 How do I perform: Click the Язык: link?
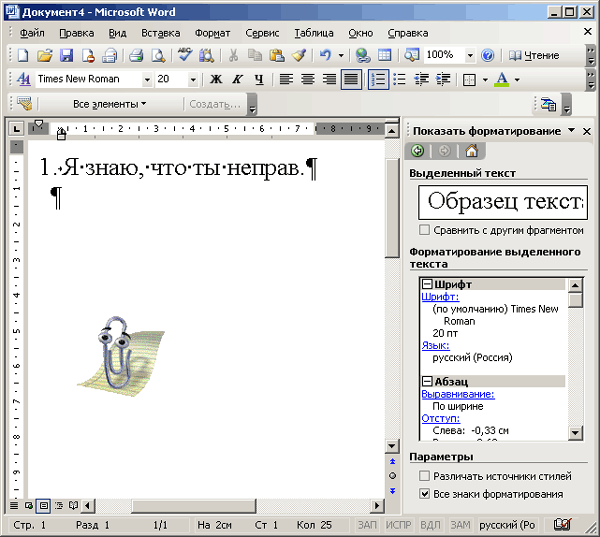point(435,345)
